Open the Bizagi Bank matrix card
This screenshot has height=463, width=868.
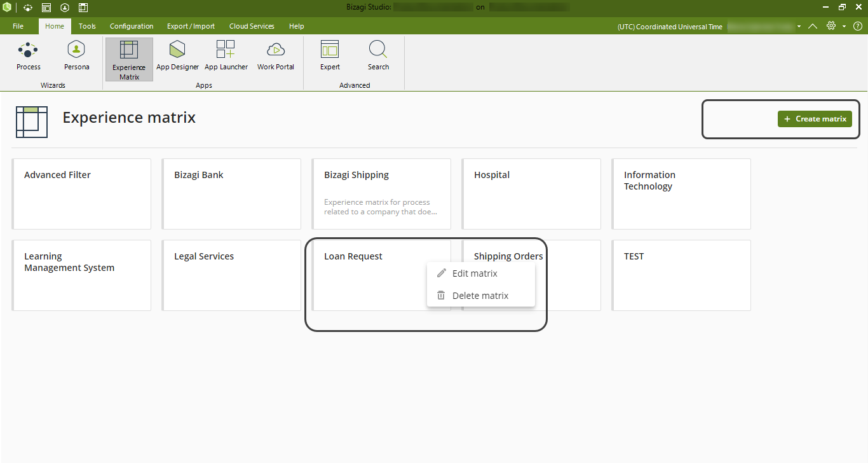[x=231, y=194]
